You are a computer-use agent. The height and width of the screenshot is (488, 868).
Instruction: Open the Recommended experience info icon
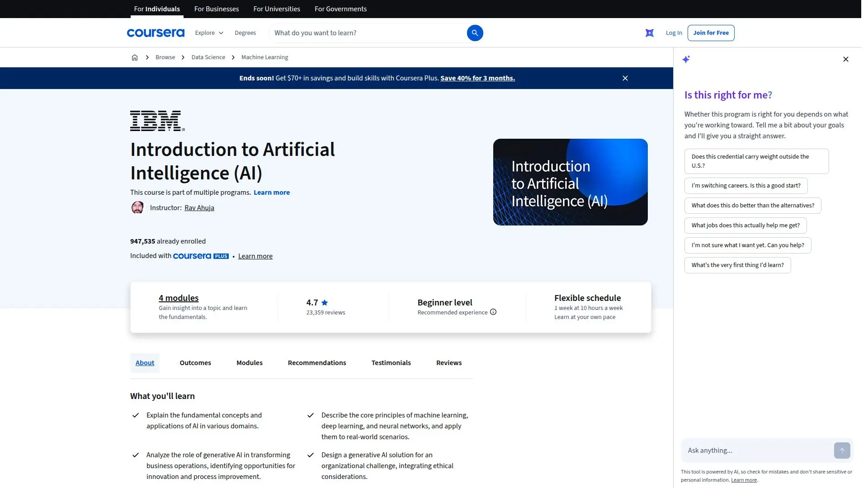(x=493, y=312)
